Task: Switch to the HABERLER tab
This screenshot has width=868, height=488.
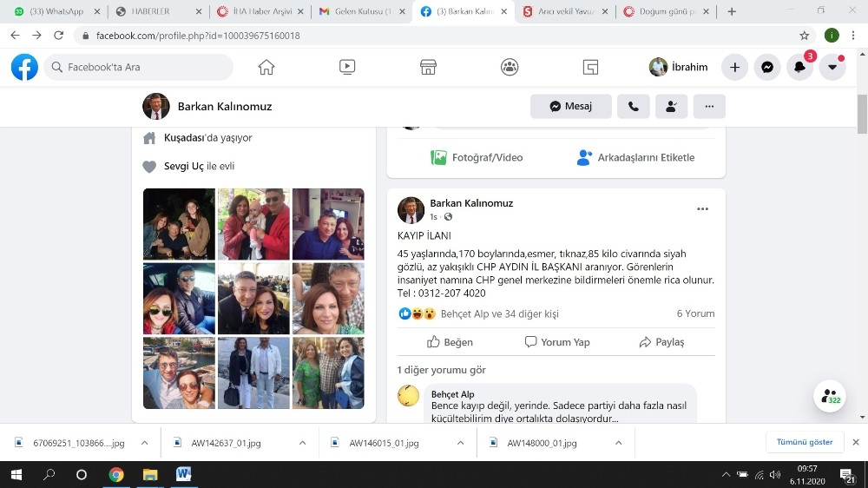Action: [161, 11]
